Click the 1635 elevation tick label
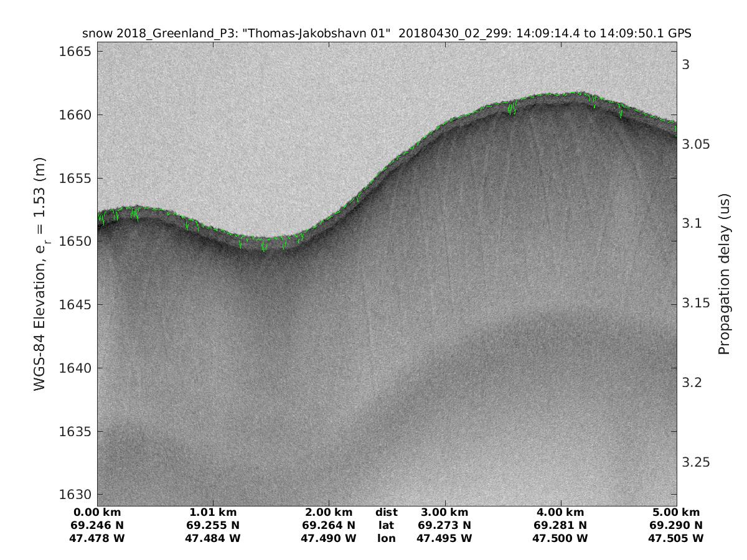The image size is (747, 560). click(x=75, y=432)
